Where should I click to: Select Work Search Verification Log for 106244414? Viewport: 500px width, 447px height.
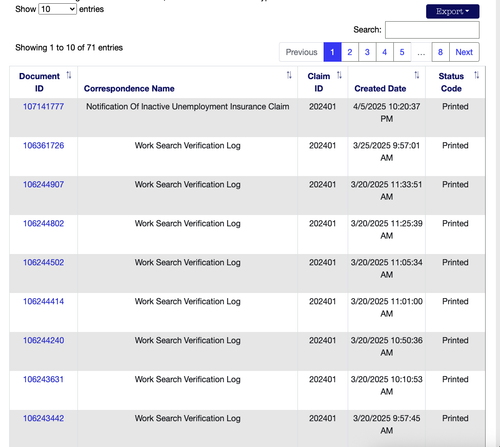coord(188,302)
